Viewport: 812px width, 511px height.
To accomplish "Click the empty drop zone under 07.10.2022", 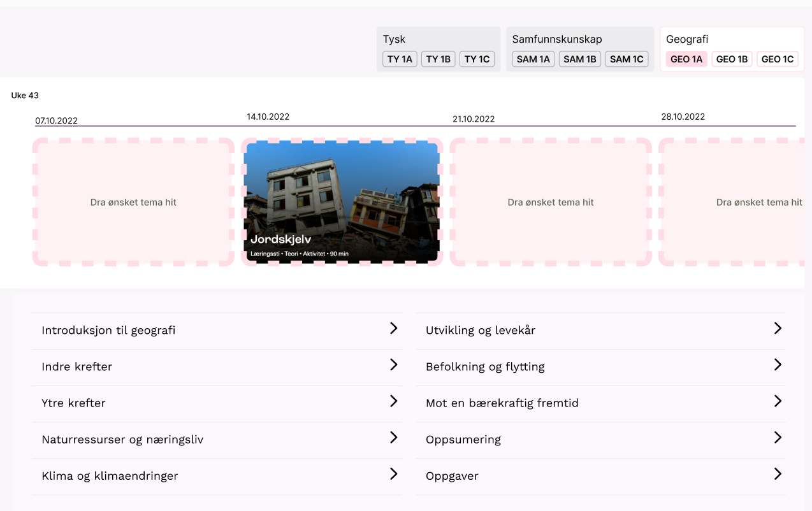I will pos(133,202).
